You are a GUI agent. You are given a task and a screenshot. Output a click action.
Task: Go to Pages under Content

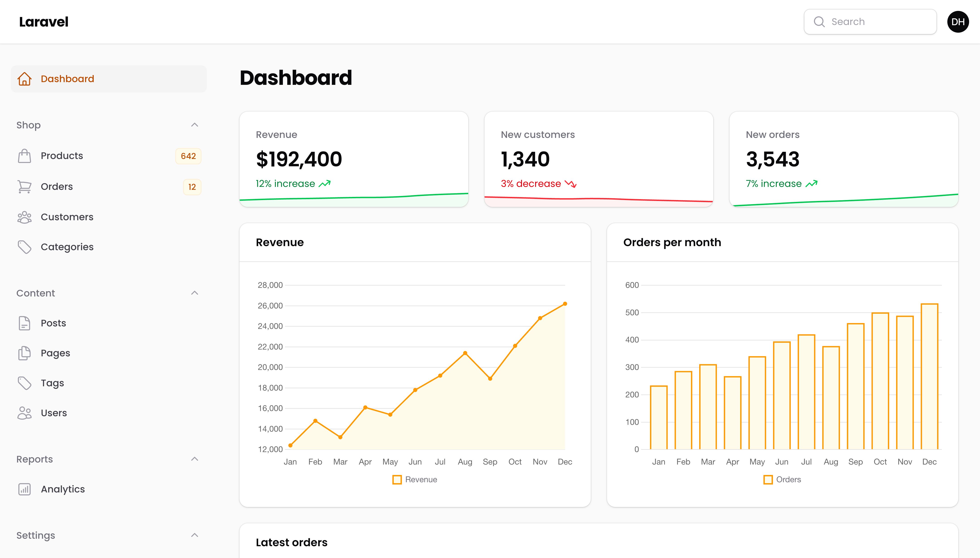click(x=109, y=353)
